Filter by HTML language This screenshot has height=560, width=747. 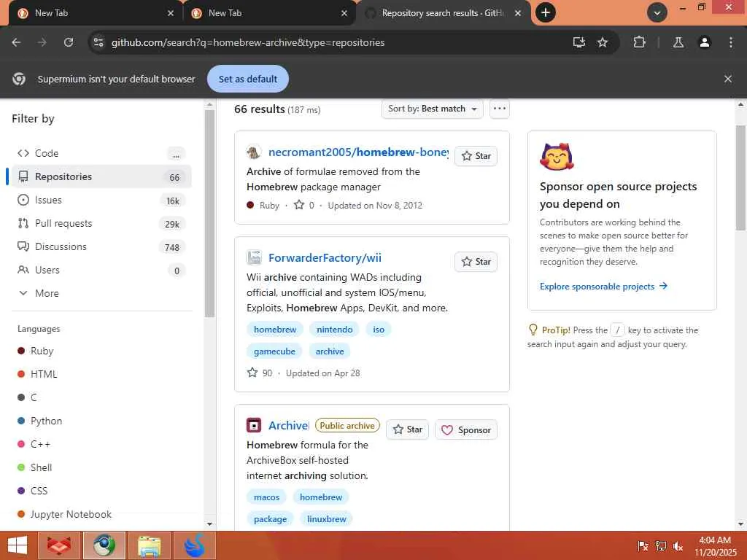(x=37, y=374)
